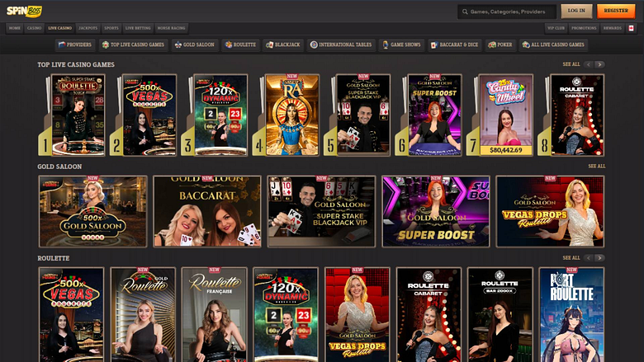The height and width of the screenshot is (362, 644).
Task: Select the Top Live Casino Games category tab
Action: [133, 45]
